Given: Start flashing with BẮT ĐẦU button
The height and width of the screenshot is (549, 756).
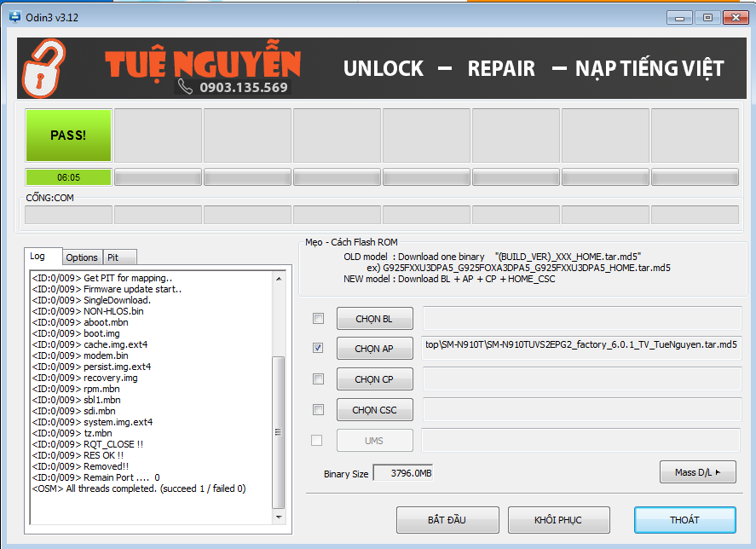Looking at the screenshot, I should pos(447,520).
